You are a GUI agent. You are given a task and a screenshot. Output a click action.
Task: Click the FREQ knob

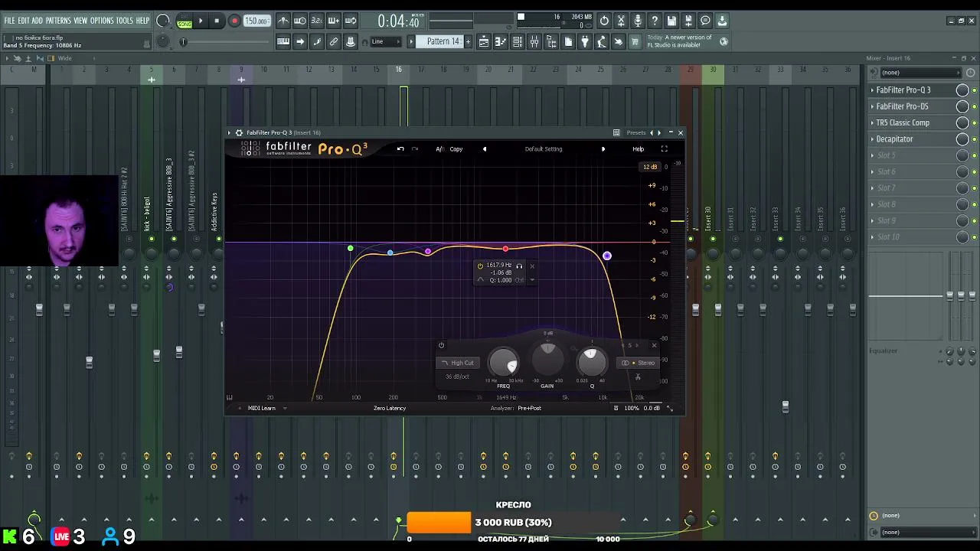[503, 362]
